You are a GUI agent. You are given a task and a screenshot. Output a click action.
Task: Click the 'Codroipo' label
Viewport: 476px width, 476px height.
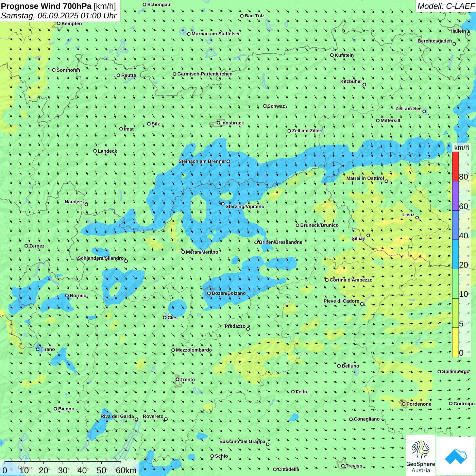464,404
